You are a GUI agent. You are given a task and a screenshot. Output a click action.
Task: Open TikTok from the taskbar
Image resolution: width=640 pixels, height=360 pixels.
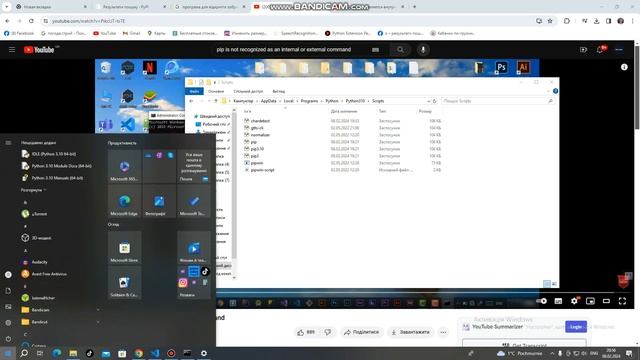click(89, 353)
